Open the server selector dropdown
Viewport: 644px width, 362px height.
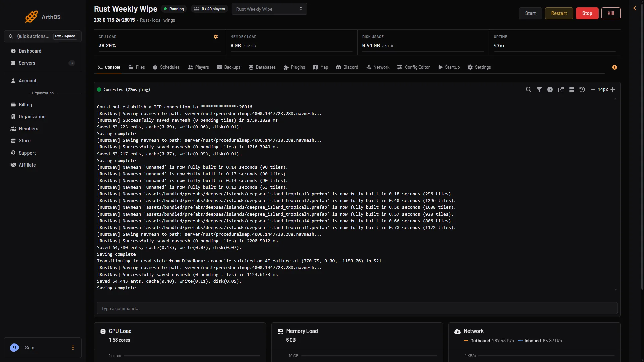click(x=269, y=9)
